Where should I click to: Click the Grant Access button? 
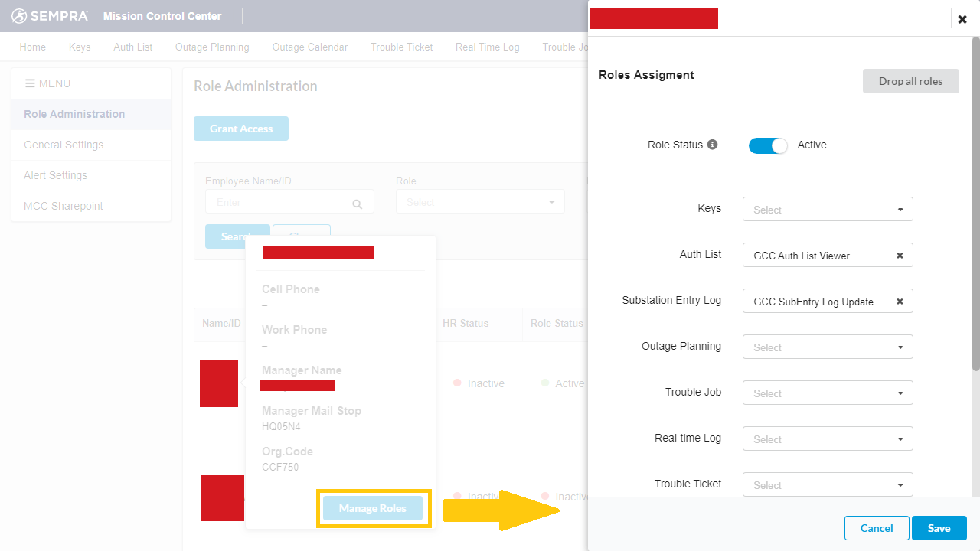click(240, 128)
